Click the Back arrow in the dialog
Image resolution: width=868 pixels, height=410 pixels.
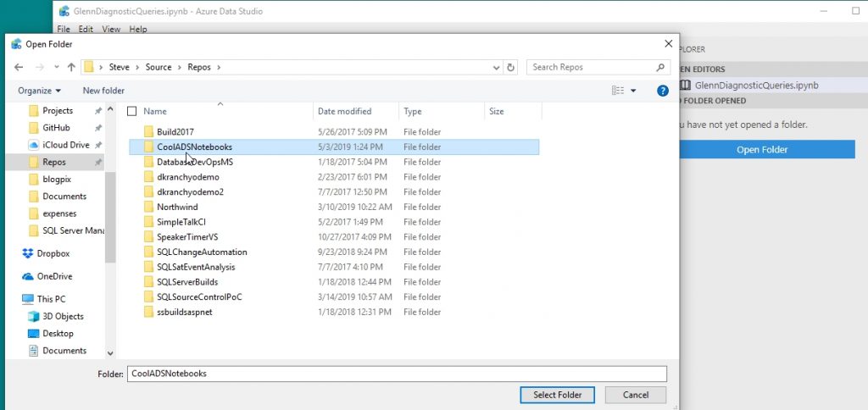pos(19,67)
